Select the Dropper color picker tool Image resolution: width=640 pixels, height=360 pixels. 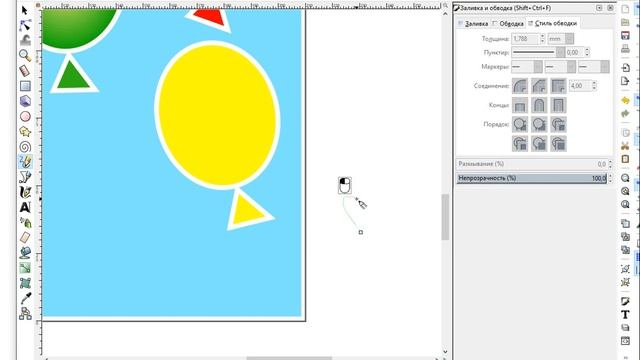click(25, 298)
